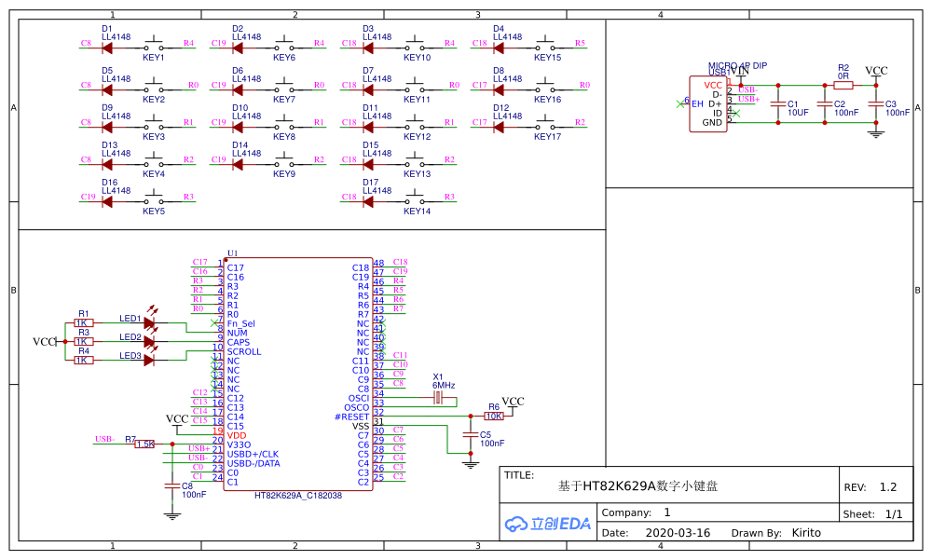Click the KEY12 label text
This screenshot has height=560, width=932.
coord(418,136)
